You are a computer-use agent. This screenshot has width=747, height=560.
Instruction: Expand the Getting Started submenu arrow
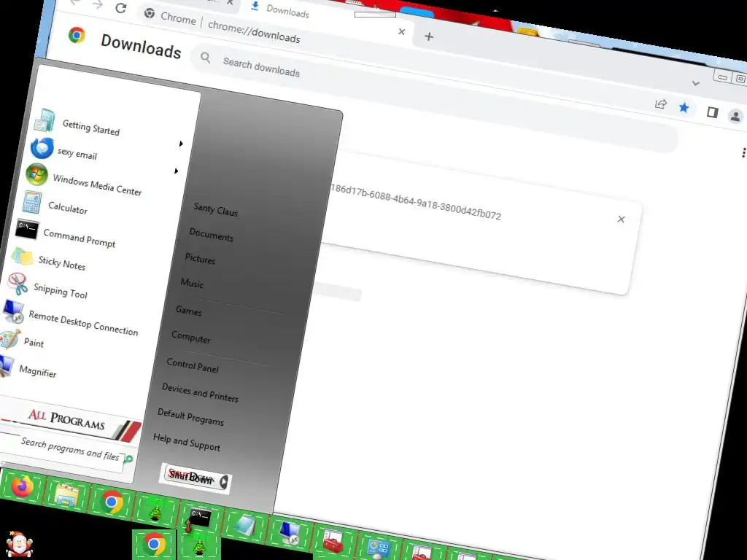[x=181, y=144]
